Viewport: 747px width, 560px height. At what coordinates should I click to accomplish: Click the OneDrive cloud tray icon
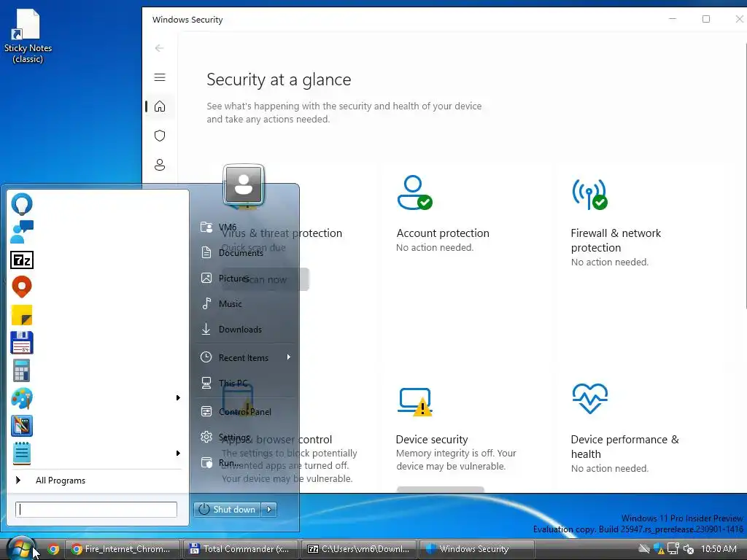point(645,549)
